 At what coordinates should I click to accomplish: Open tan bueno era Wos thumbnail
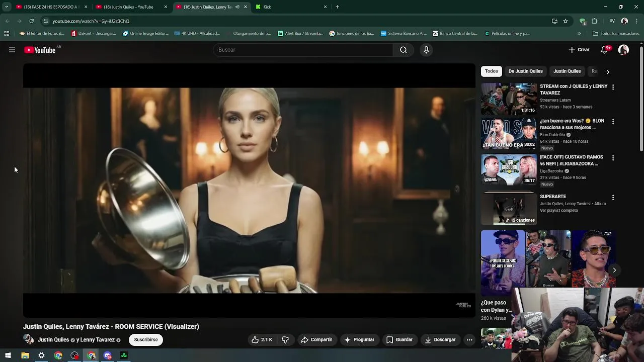509,134
